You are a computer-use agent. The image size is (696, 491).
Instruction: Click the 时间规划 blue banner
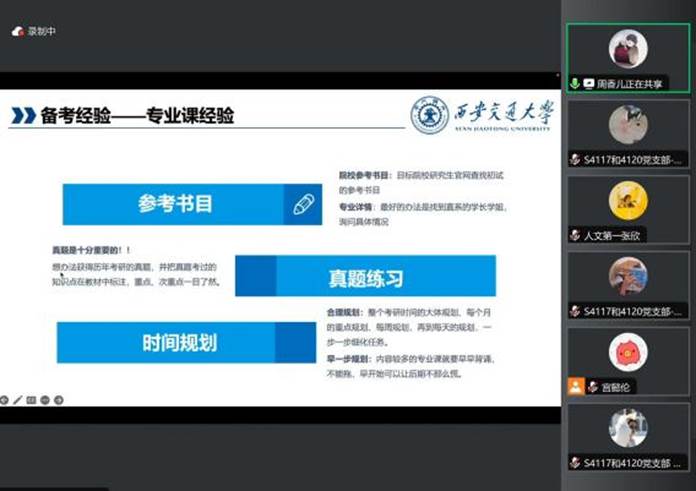point(180,342)
